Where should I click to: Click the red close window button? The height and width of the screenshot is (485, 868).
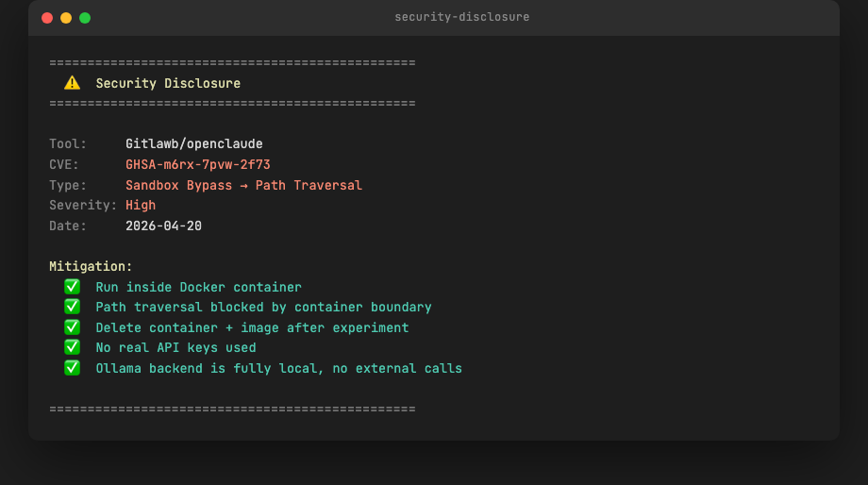tap(47, 18)
